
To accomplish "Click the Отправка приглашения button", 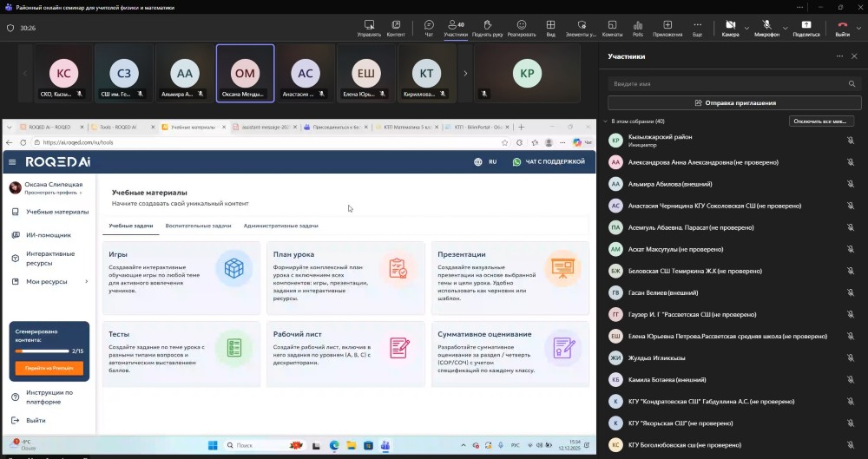I will pyautogui.click(x=734, y=102).
